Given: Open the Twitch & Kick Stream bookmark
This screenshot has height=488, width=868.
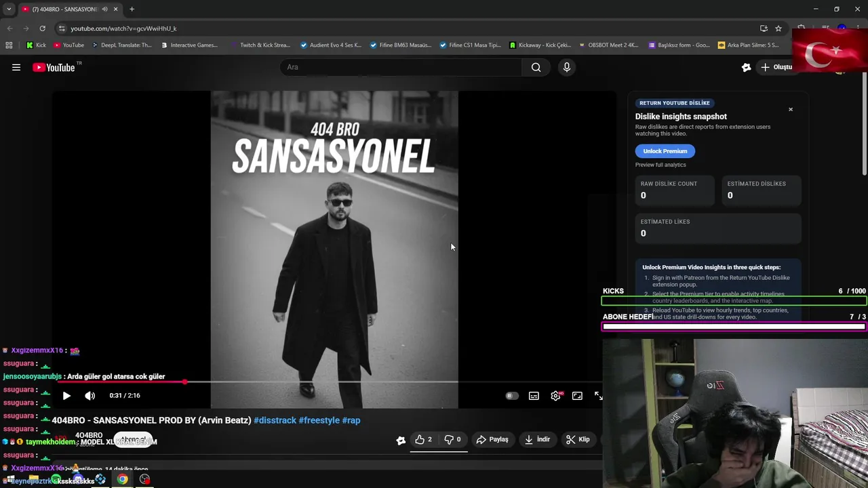Looking at the screenshot, I should pos(260,45).
